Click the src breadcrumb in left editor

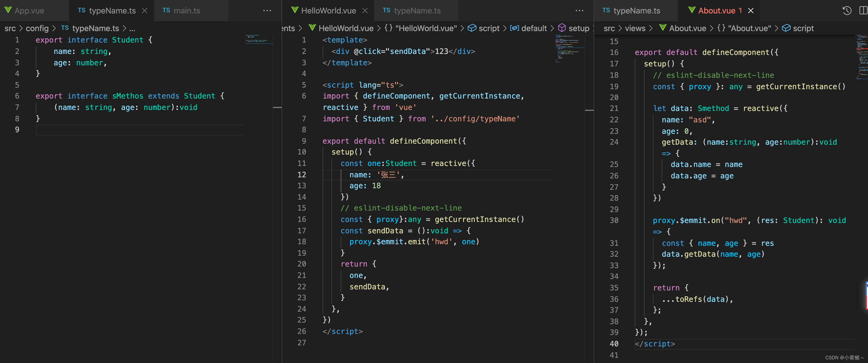point(10,28)
